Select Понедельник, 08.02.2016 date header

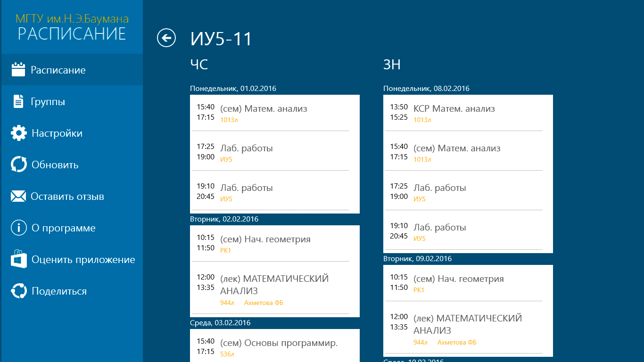(426, 89)
